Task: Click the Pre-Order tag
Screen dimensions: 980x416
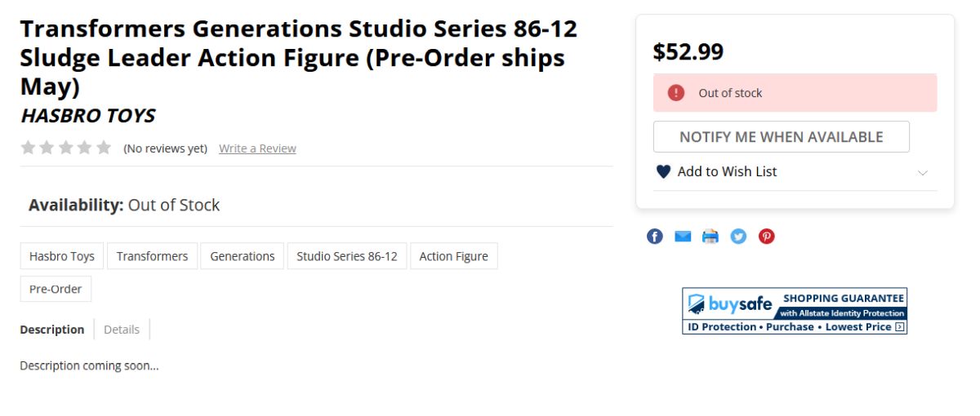Action: coord(56,289)
